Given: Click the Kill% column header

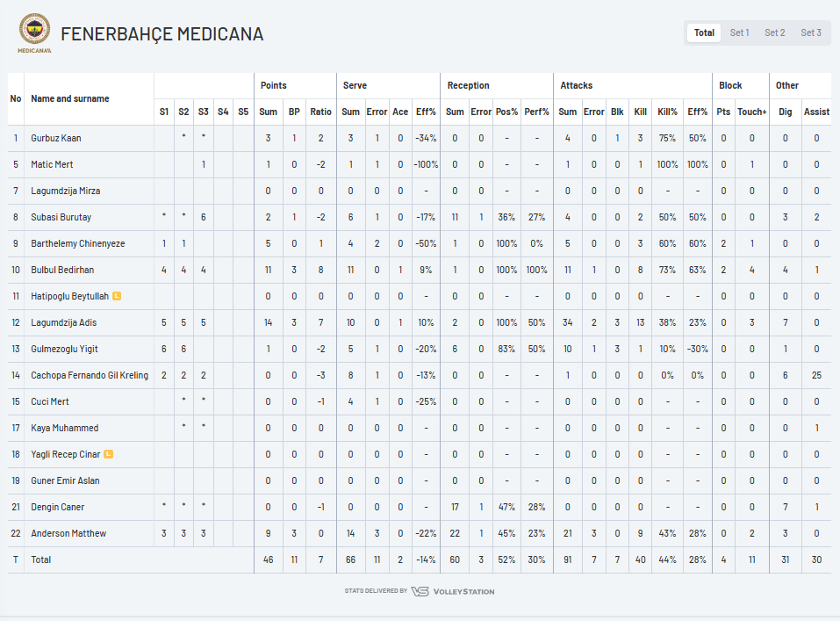Looking at the screenshot, I should 667,112.
